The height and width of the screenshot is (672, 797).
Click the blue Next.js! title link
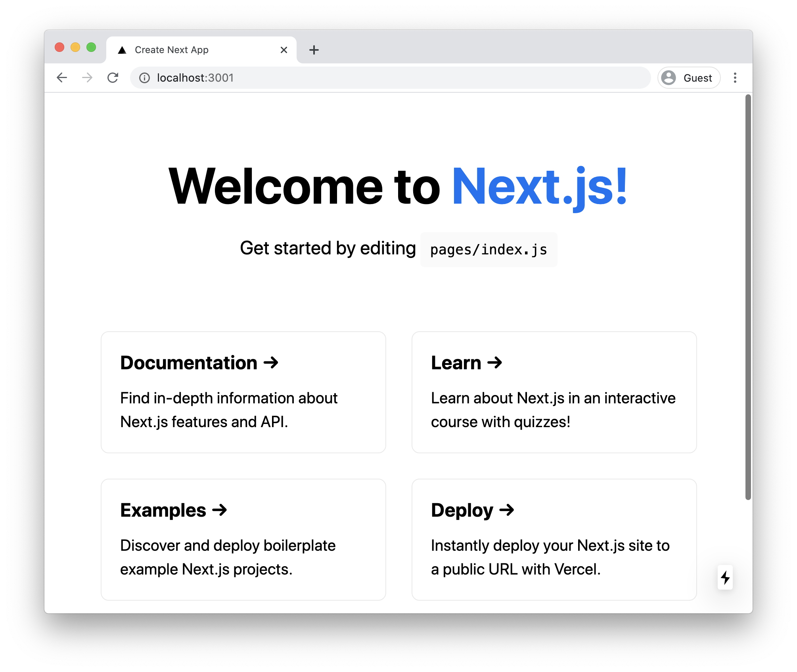[x=539, y=186]
